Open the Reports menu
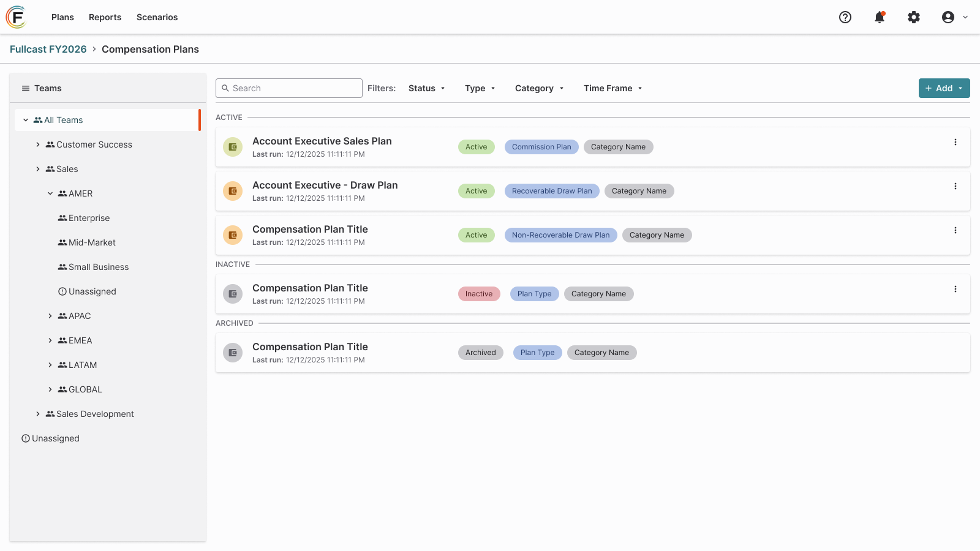This screenshot has width=980, height=551. pos(105,17)
